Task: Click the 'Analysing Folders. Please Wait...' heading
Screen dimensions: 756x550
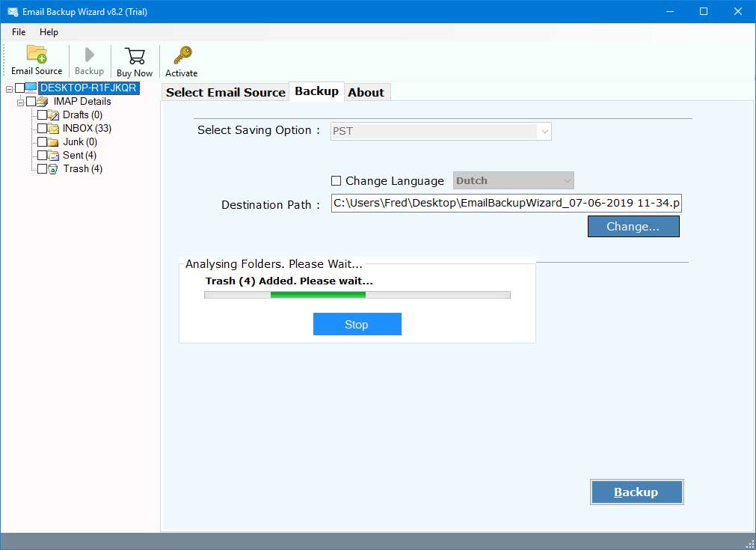Action: pos(274,264)
